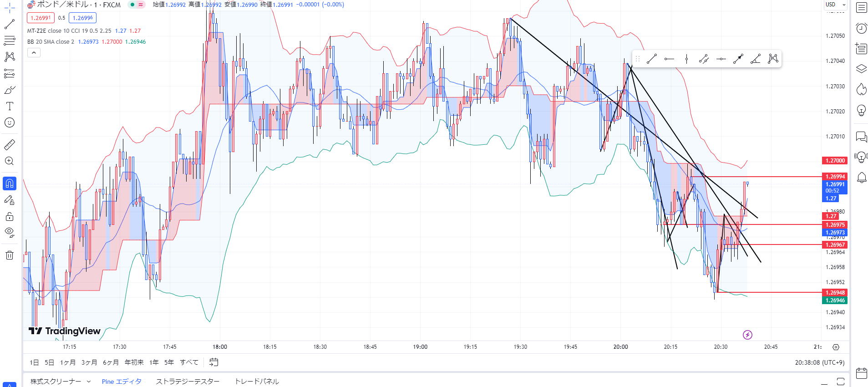Click the zoom in magnifier tool
The height and width of the screenshot is (387, 868).
coord(10,161)
